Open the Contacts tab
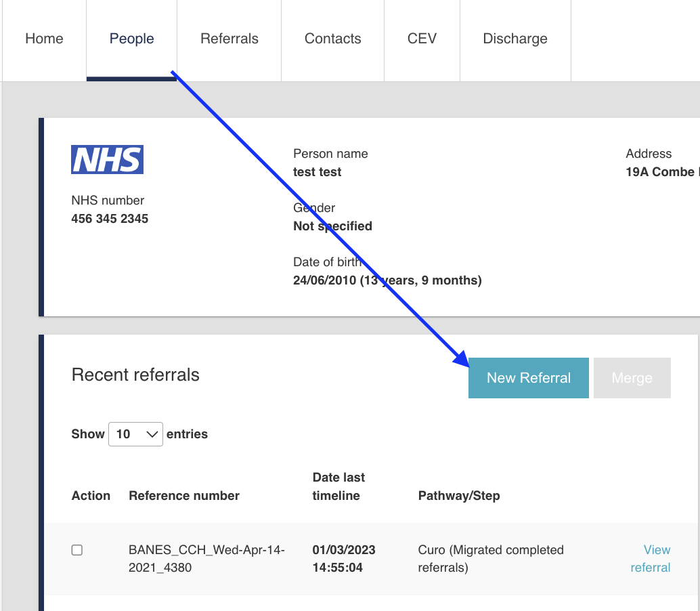 click(333, 39)
